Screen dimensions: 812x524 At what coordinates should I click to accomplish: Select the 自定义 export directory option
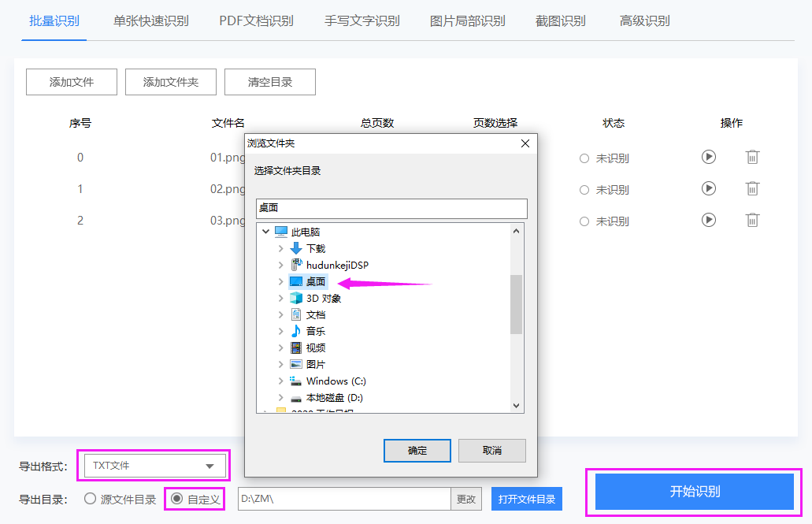click(176, 499)
